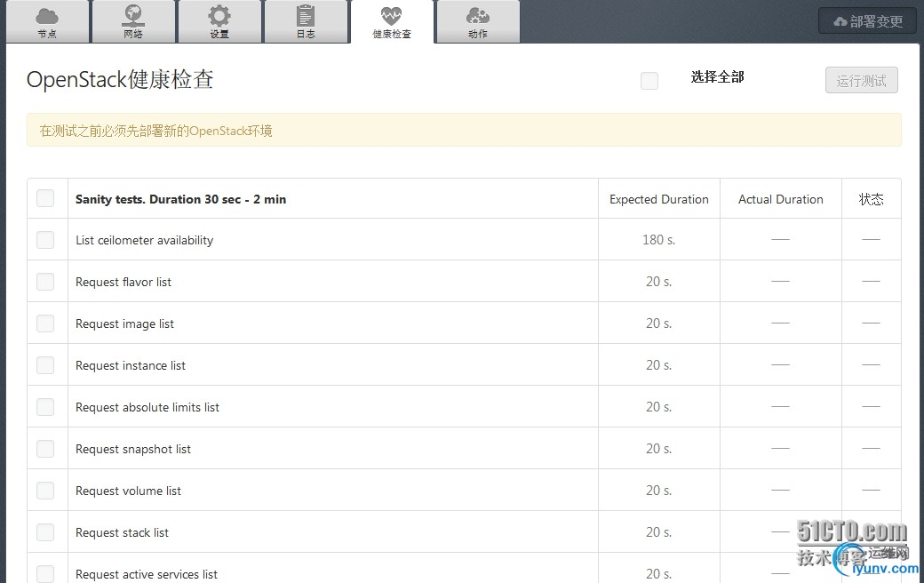Click the OpenStack健康检查 heading

pos(120,80)
